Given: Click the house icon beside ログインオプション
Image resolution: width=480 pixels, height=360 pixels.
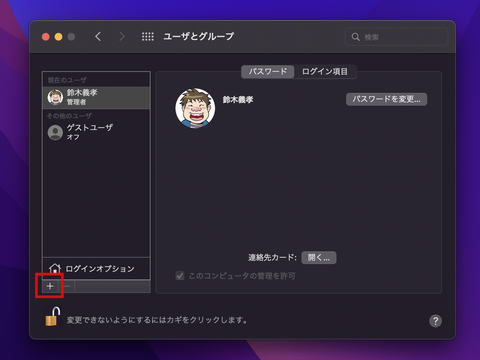Looking at the screenshot, I should [x=55, y=268].
